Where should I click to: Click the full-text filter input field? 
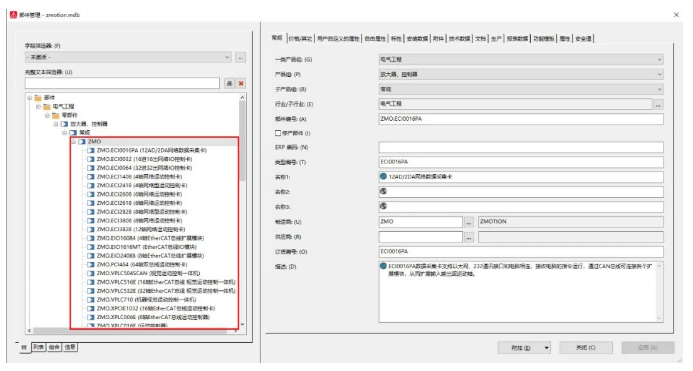click(122, 83)
